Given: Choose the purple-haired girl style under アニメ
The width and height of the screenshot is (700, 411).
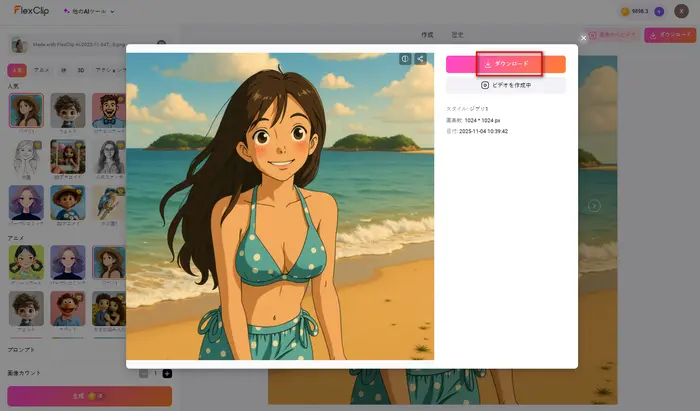Looking at the screenshot, I should [68, 262].
